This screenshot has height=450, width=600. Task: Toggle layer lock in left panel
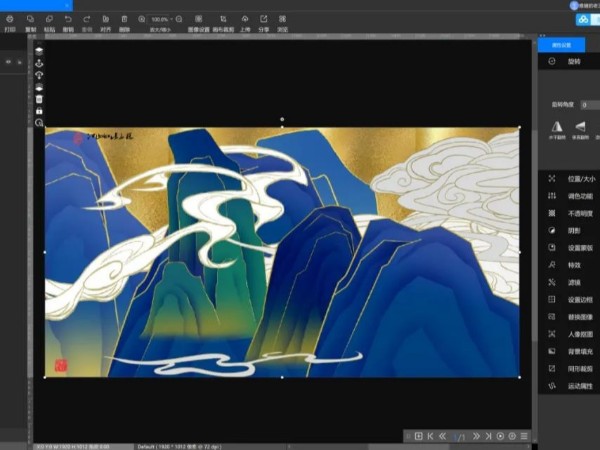pyautogui.click(x=21, y=62)
